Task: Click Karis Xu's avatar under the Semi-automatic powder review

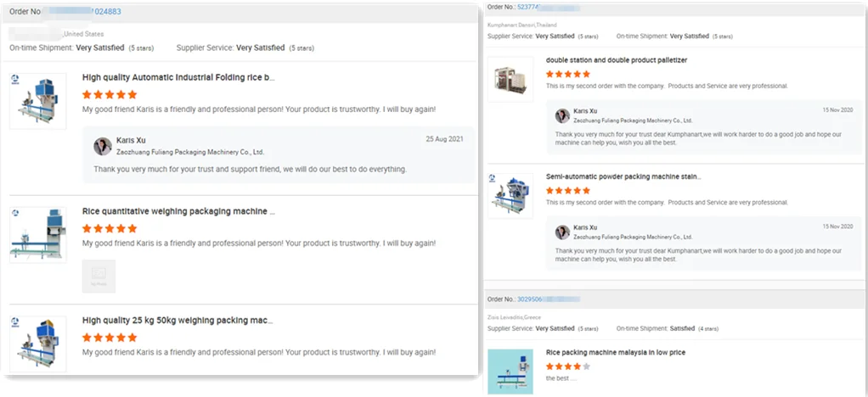Action: [x=562, y=232]
